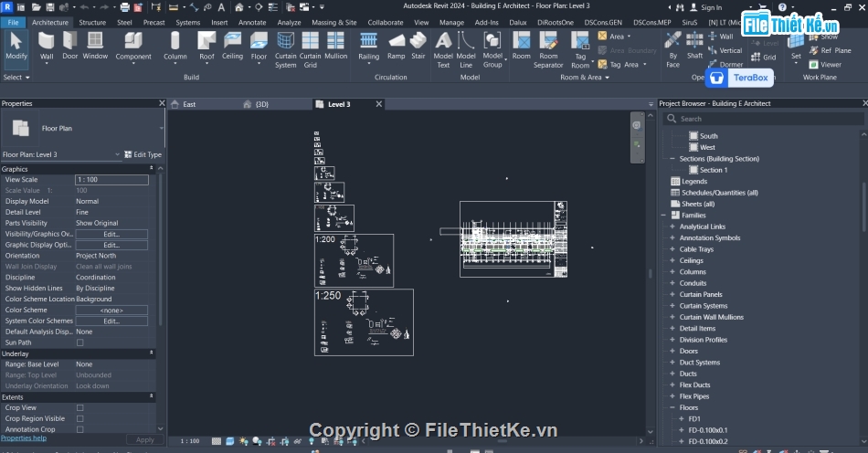Image resolution: width=868 pixels, height=453 pixels.
Task: Select the Room Separator tool
Action: pos(548,50)
